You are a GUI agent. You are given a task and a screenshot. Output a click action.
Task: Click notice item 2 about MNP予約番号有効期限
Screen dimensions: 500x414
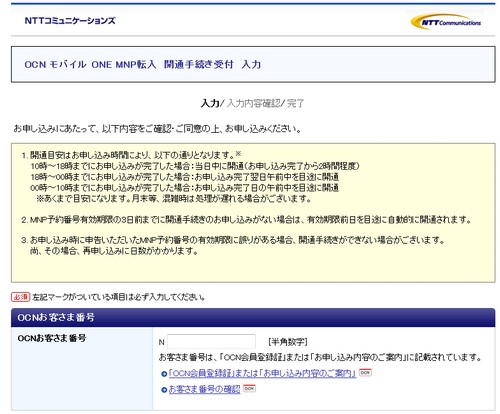[x=246, y=220]
